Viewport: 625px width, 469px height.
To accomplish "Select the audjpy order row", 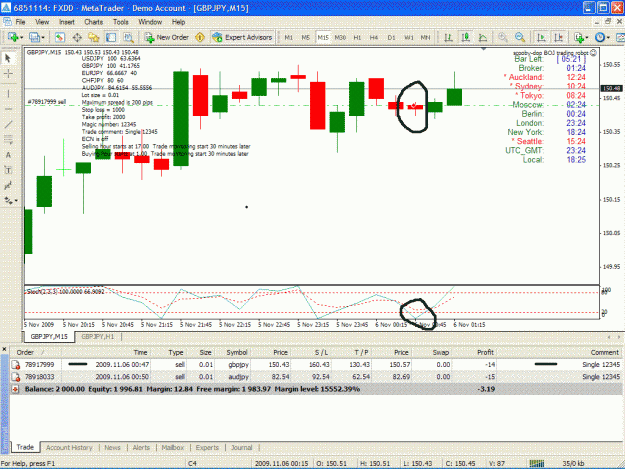I will tap(315, 377).
